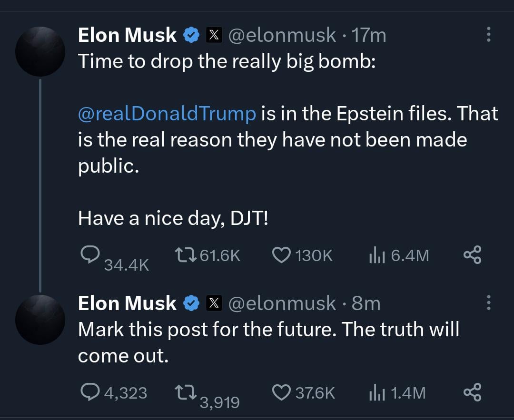
Task: Open first post's Elon Musk profile name
Action: [127, 35]
